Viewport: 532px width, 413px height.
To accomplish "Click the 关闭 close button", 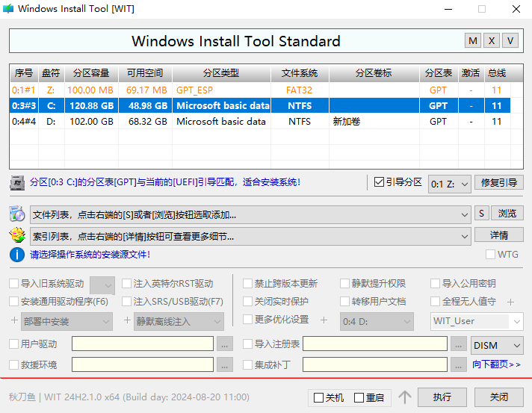I will point(498,397).
